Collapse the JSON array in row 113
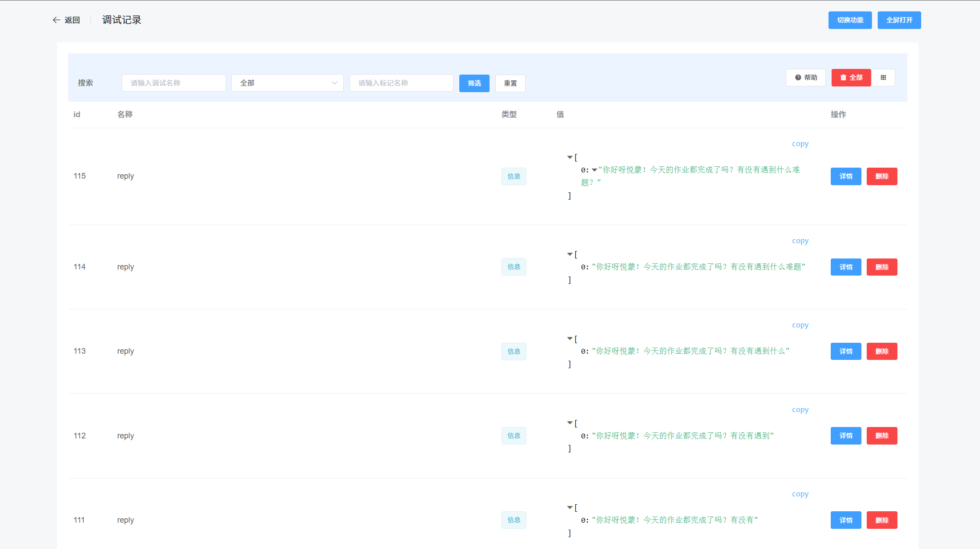The image size is (980, 549). [569, 339]
